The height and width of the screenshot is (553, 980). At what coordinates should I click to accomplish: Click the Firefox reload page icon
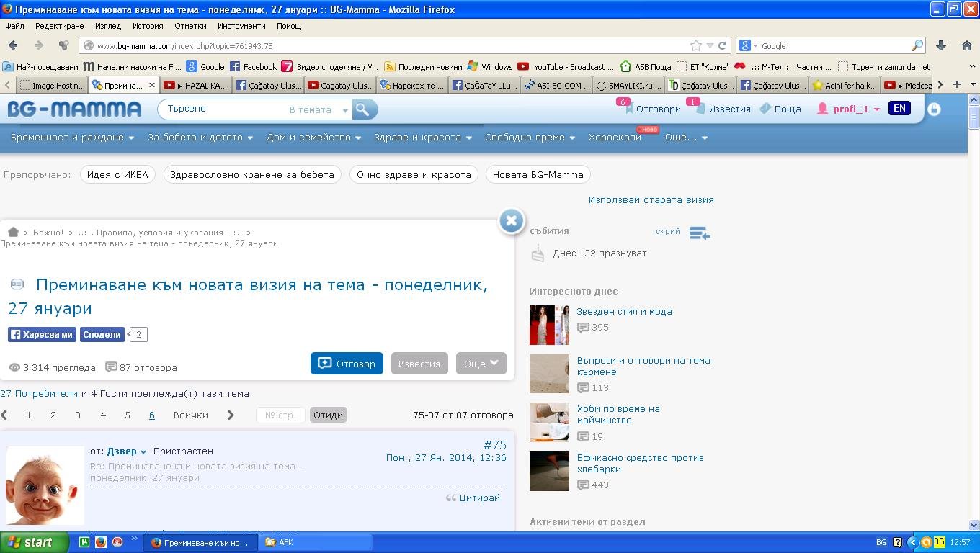(x=723, y=45)
